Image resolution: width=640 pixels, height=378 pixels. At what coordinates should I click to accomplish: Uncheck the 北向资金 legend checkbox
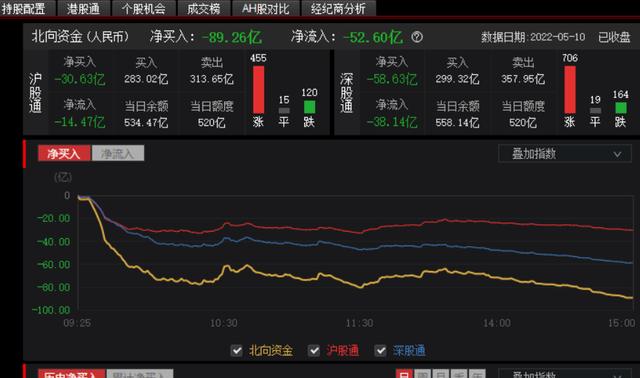(x=236, y=350)
